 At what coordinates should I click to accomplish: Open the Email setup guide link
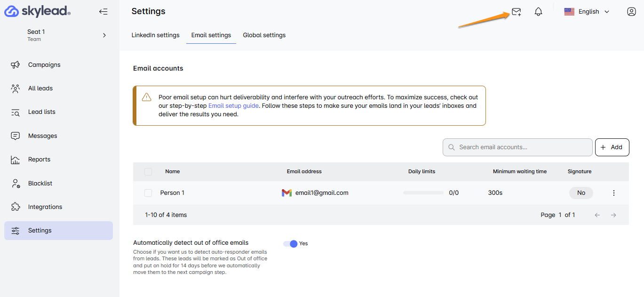point(233,106)
